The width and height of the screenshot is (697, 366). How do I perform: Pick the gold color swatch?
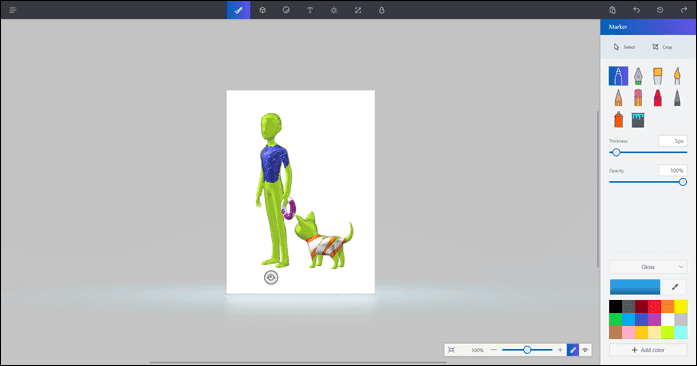click(641, 332)
